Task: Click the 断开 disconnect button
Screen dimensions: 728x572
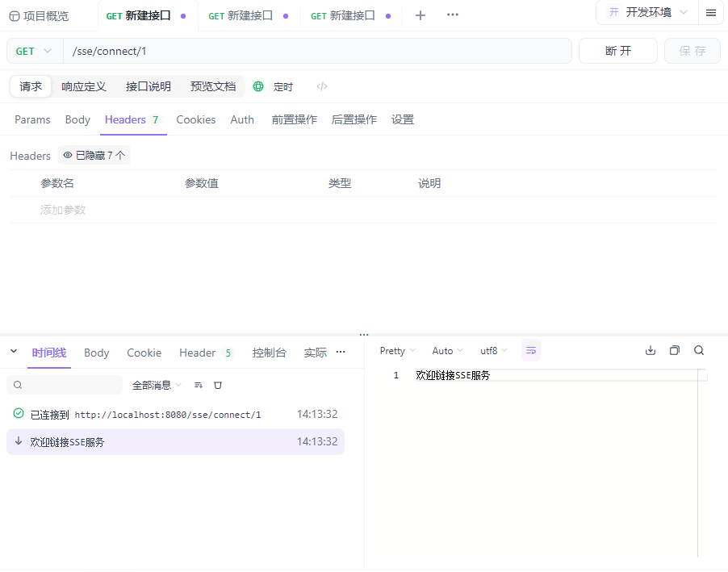Action: coord(618,51)
